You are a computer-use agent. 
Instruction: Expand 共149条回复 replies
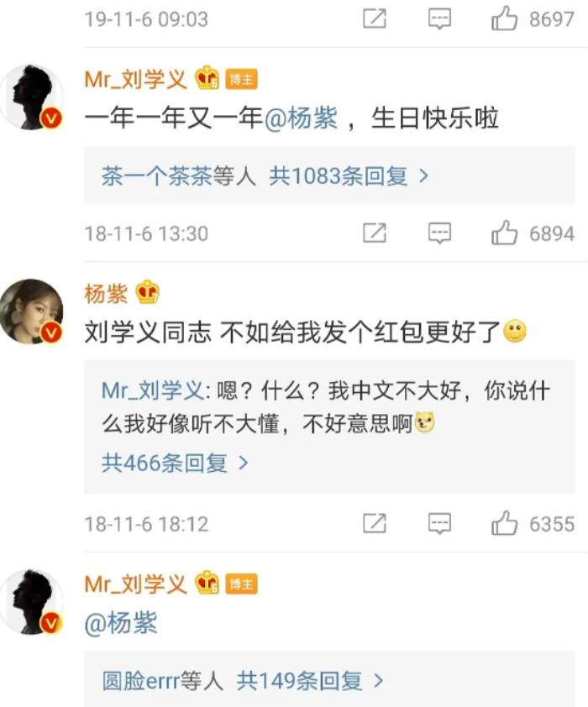pos(310,681)
